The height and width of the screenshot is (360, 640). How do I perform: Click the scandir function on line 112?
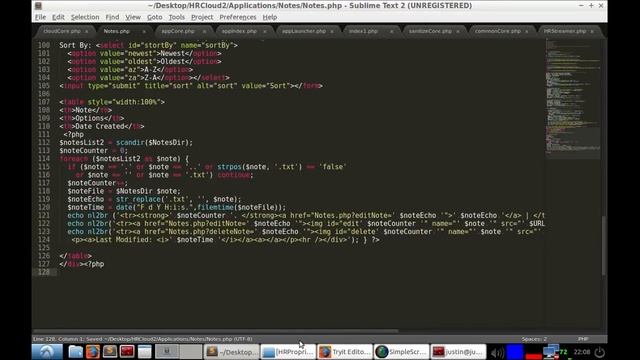130,142
